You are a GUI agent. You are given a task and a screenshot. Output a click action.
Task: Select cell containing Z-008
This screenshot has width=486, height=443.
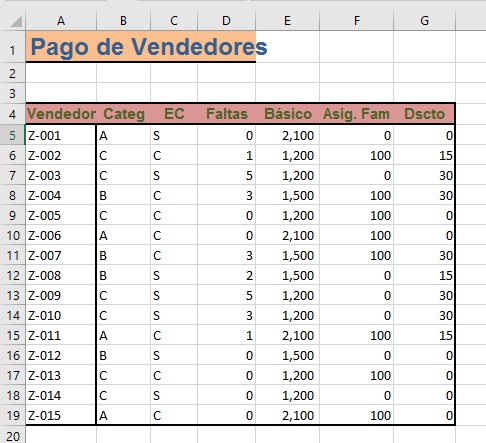pos(61,275)
